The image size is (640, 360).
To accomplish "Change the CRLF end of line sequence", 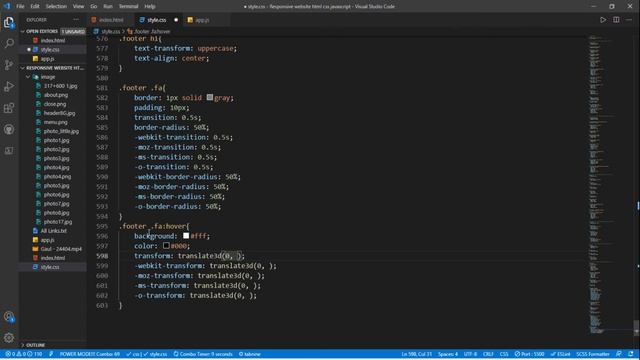I will pyautogui.click(x=488, y=354).
